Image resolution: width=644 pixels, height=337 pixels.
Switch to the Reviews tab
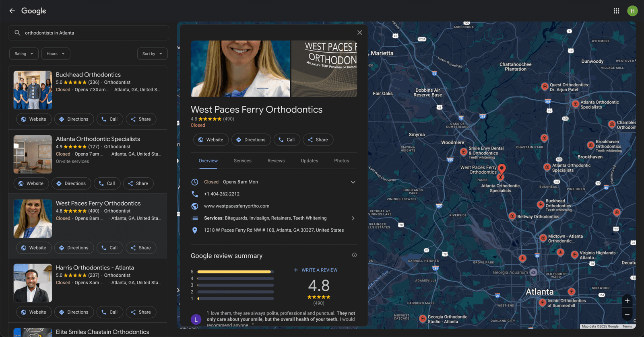[276, 161]
